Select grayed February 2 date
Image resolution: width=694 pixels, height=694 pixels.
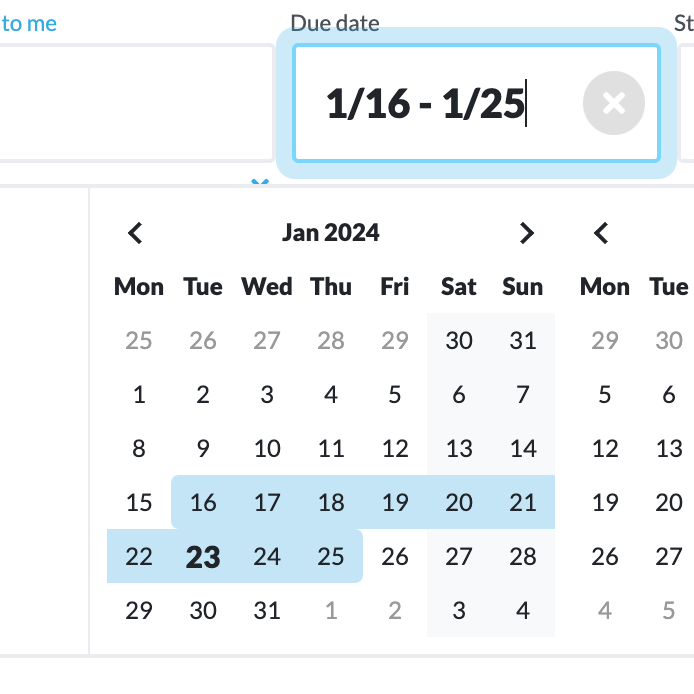coord(395,610)
